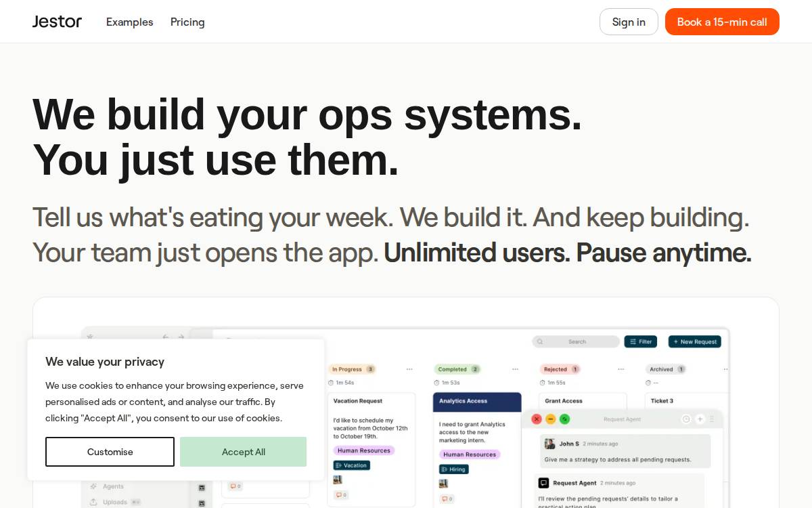Click the Search field in app preview

(576, 342)
